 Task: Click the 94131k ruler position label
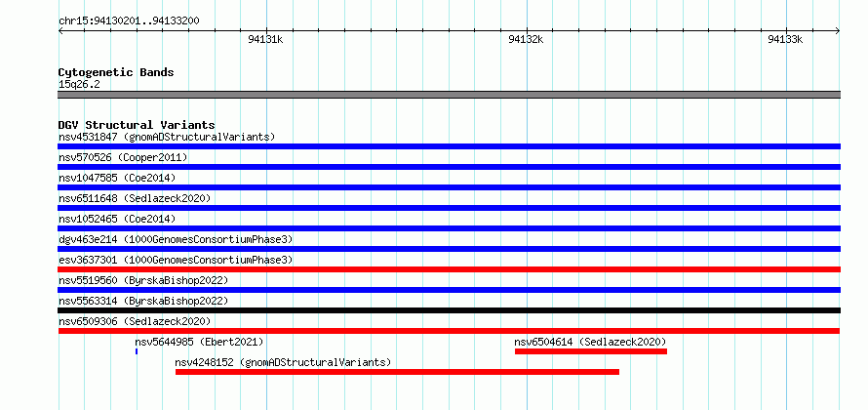tap(266, 39)
